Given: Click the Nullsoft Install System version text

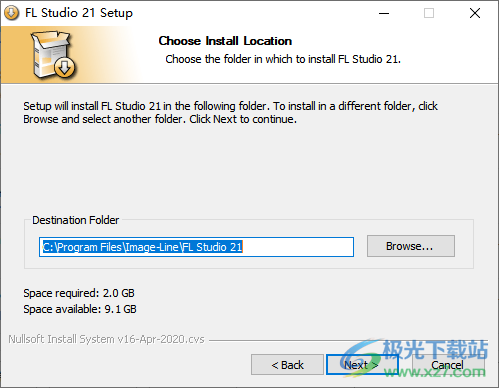Looking at the screenshot, I should click(x=106, y=339).
